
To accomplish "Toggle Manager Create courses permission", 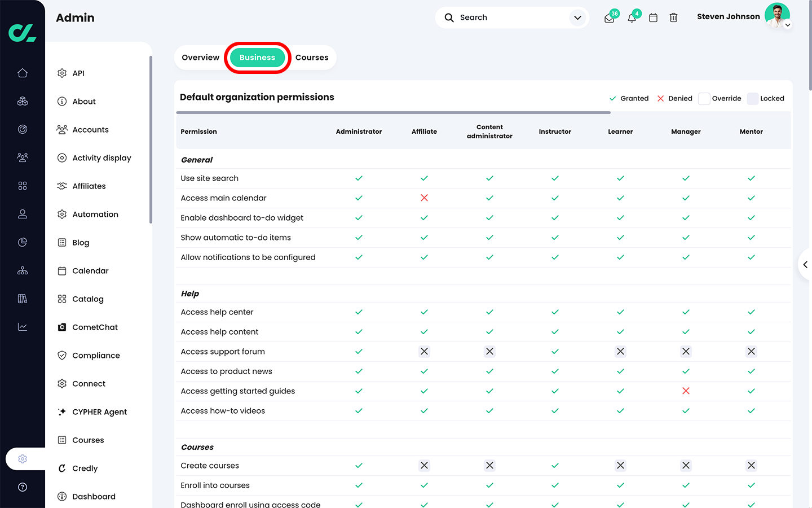I will (x=686, y=465).
